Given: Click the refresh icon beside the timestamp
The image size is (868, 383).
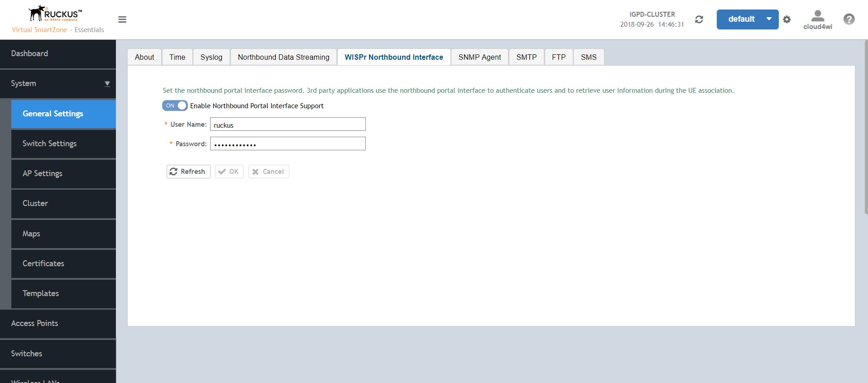Looking at the screenshot, I should click(x=699, y=19).
